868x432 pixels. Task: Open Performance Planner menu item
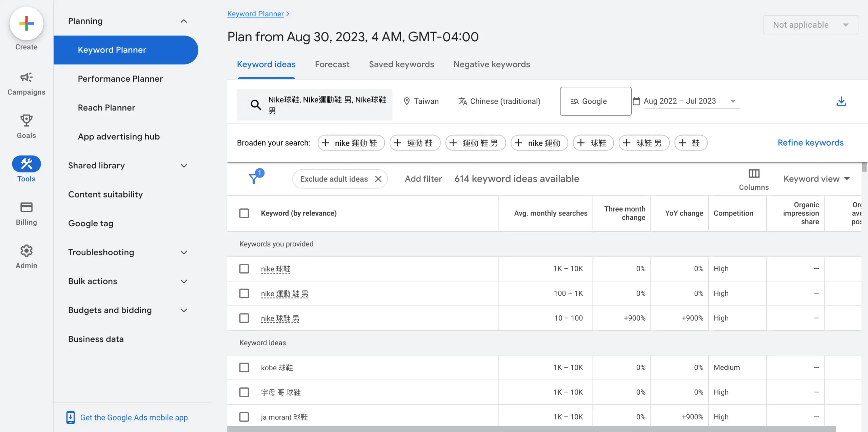(x=120, y=79)
